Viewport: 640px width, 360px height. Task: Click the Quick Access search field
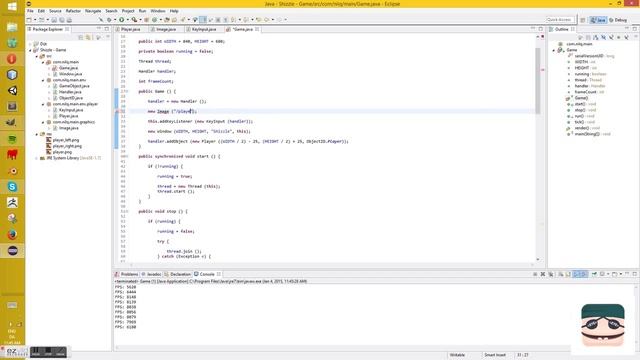[559, 20]
